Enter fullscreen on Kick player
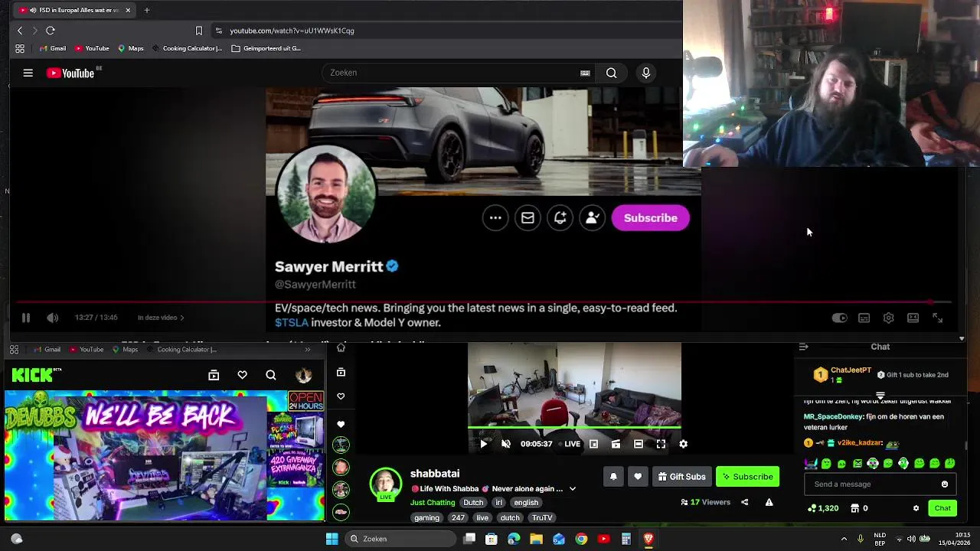 [661, 444]
